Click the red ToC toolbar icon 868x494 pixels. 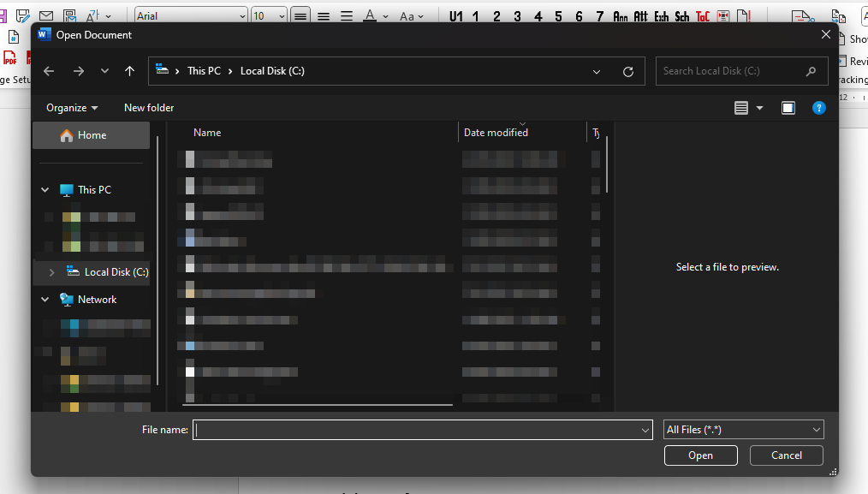[x=701, y=15]
